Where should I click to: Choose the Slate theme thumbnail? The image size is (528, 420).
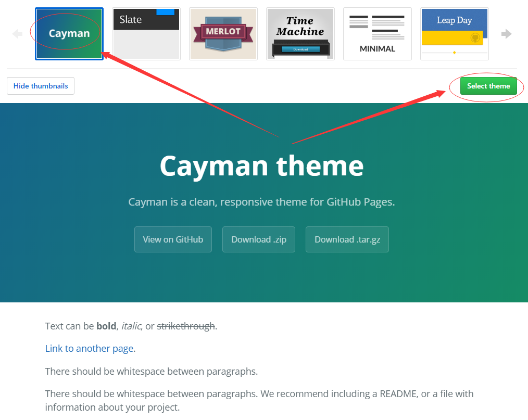pos(146,34)
